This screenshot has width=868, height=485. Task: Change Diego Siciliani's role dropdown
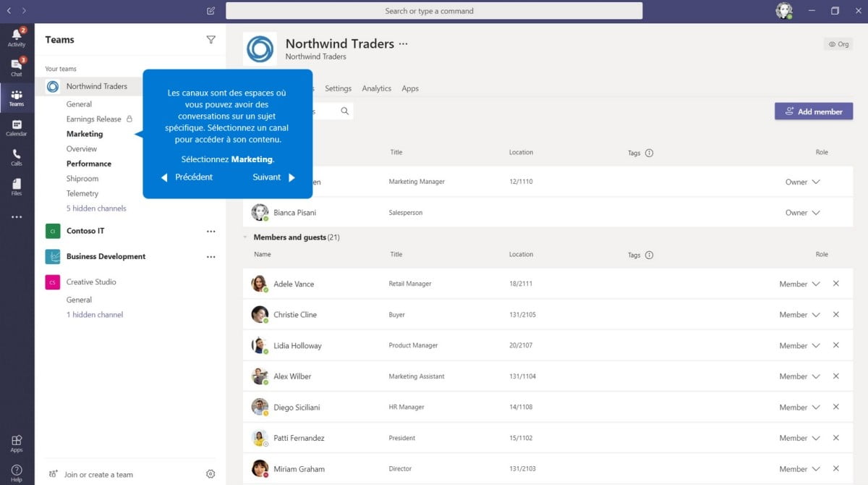tap(800, 407)
